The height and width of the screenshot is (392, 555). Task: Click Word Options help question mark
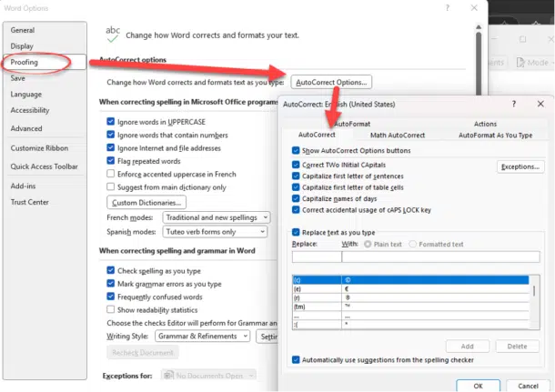pos(448,8)
